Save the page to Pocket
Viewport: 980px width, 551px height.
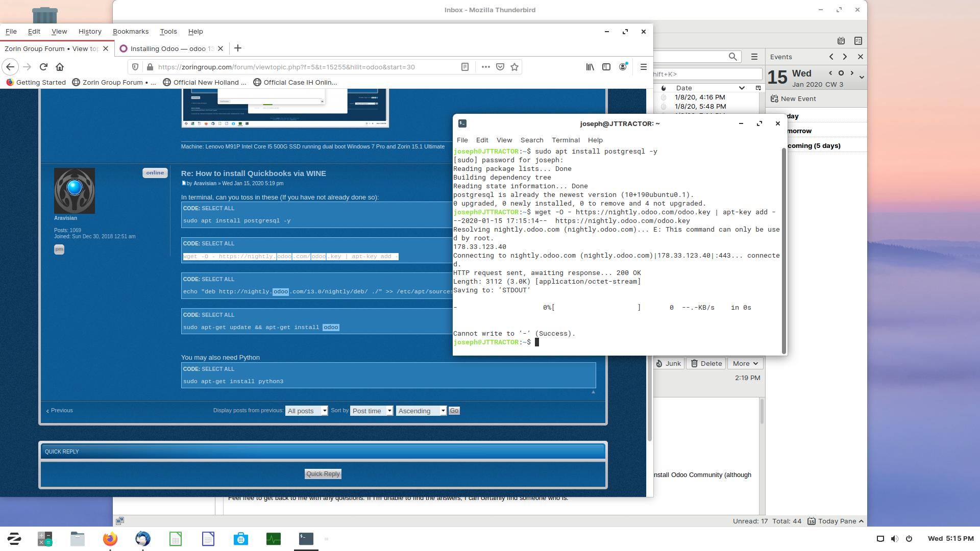click(500, 67)
